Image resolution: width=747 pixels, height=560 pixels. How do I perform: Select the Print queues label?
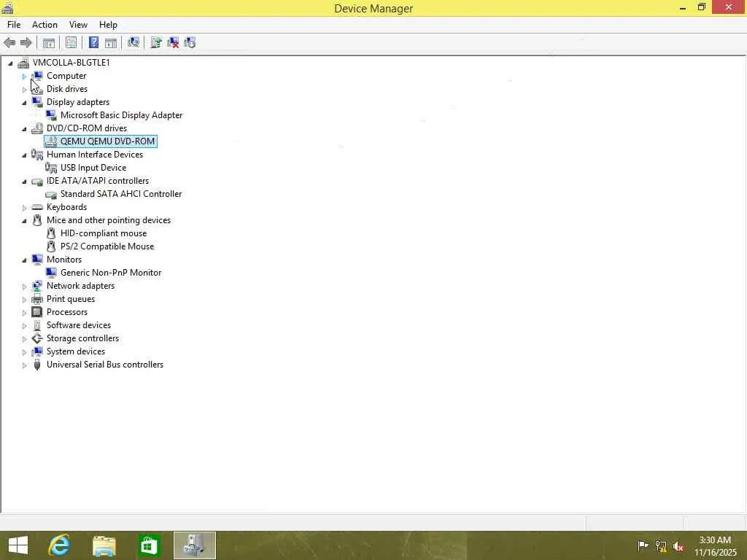point(71,299)
